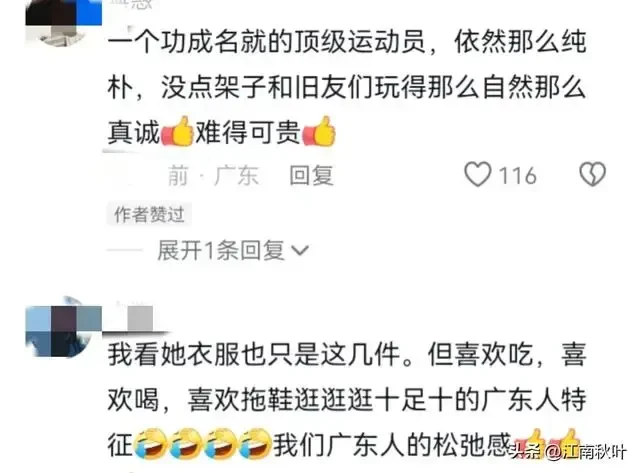
Task: Tap the 回复 button under the first comment
Action: 311,175
